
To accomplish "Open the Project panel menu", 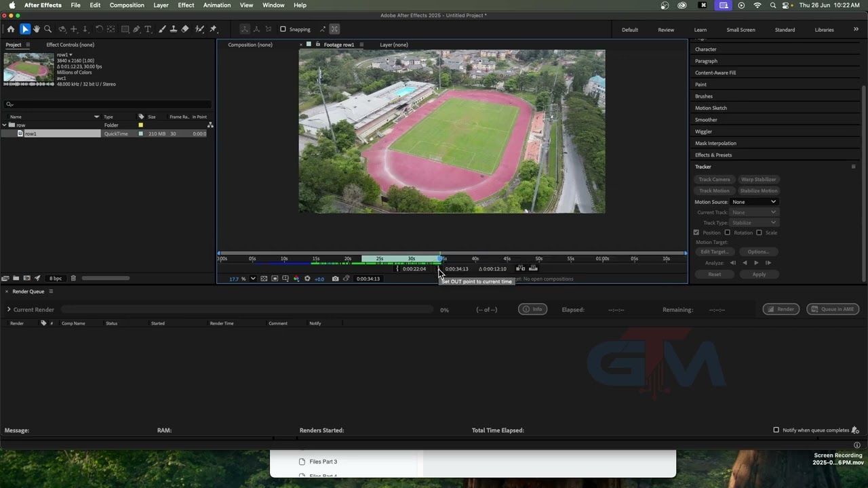I will (28, 45).
